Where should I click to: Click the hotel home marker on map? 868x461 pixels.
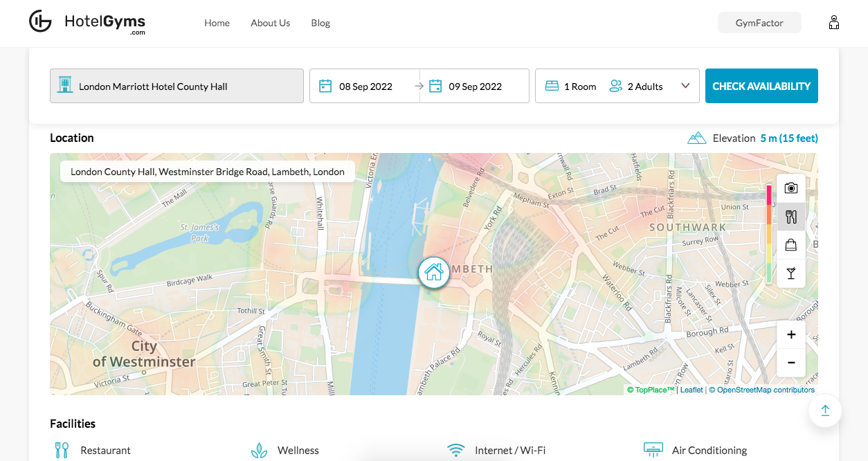point(434,272)
